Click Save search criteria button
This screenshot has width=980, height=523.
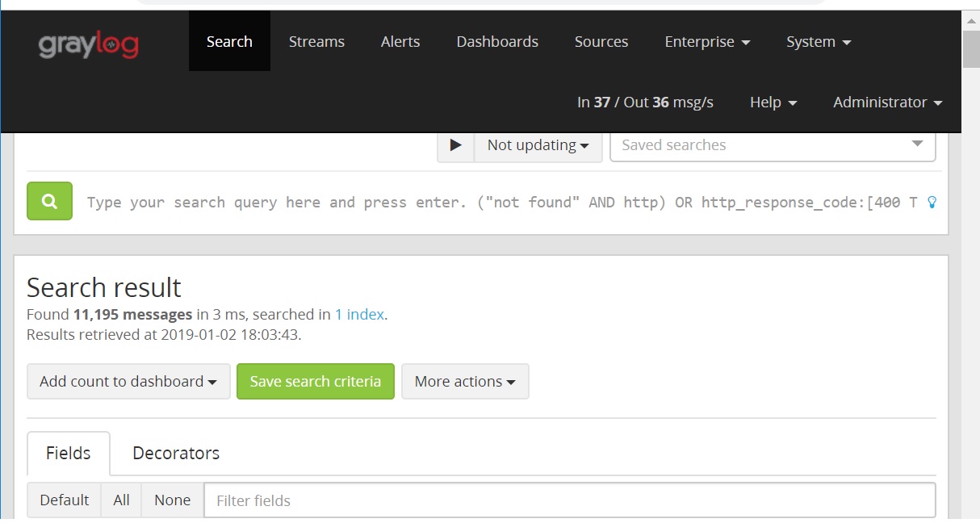(x=315, y=382)
